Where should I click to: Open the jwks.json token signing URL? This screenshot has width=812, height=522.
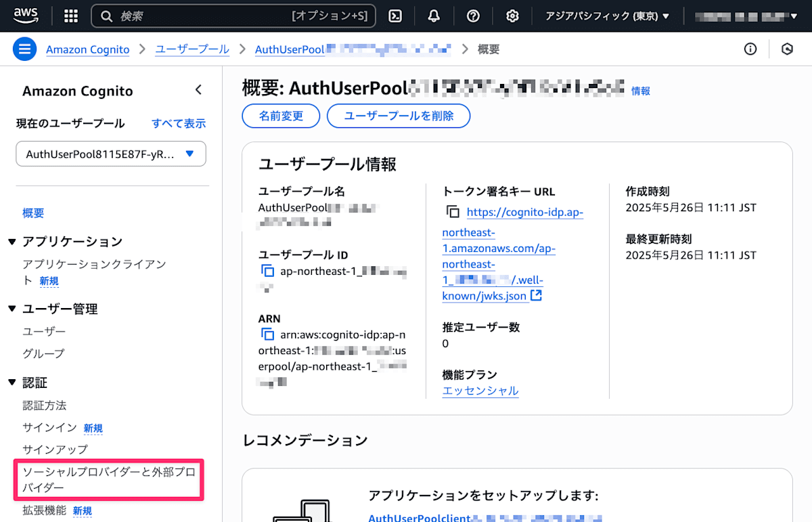pyautogui.click(x=512, y=254)
